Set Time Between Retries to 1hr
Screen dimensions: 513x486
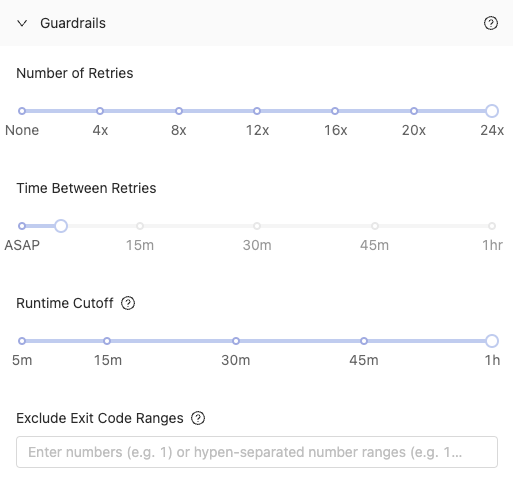(x=492, y=226)
